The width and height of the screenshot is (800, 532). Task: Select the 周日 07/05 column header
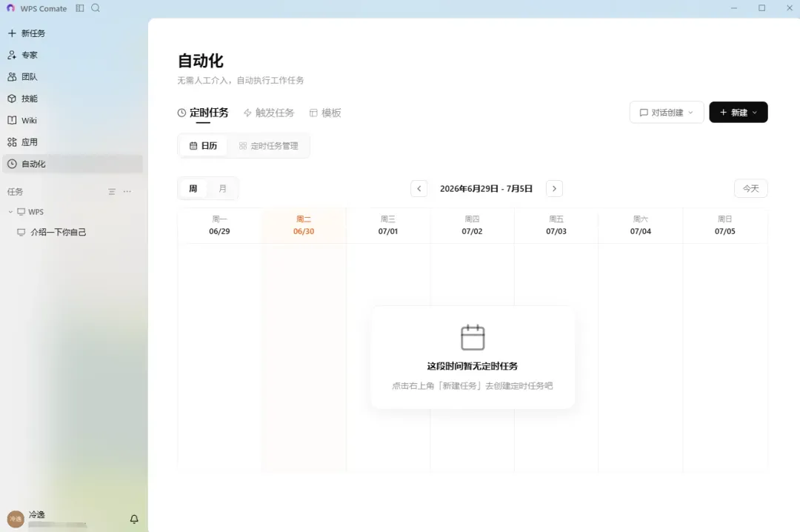[724, 225]
